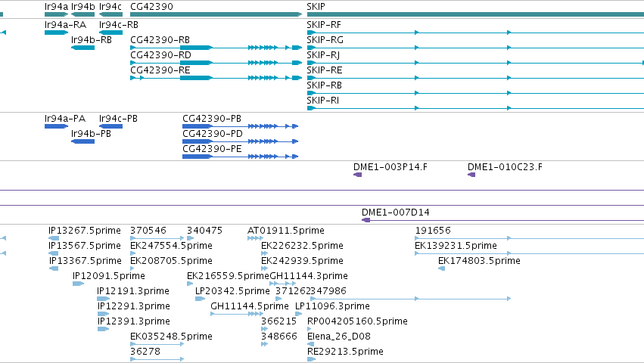Screen dimensions: 644x363
Task: Select EST RP004205160.5prime
Action: click(310, 329)
